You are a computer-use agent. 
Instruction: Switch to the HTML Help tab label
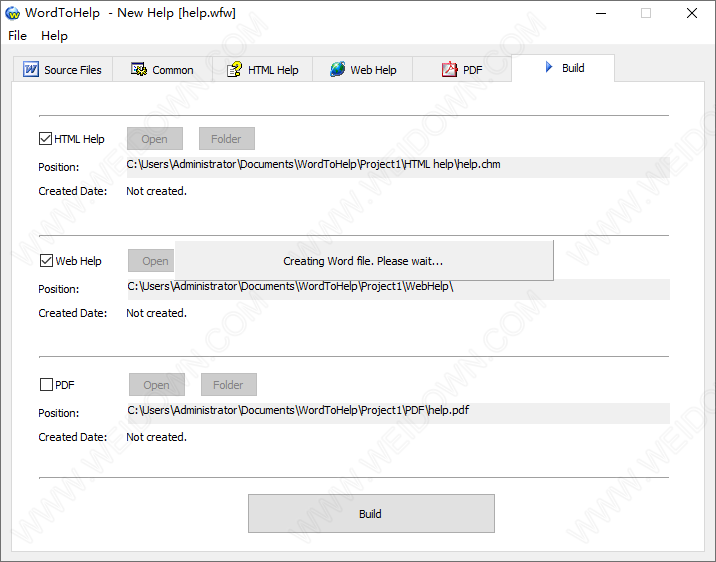(273, 70)
